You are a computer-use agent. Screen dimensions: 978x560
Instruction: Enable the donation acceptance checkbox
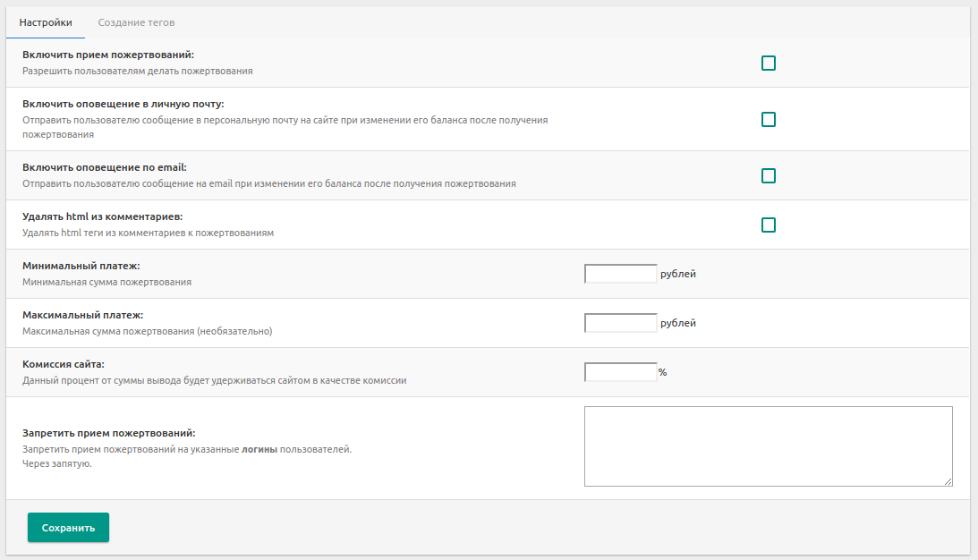[x=768, y=63]
